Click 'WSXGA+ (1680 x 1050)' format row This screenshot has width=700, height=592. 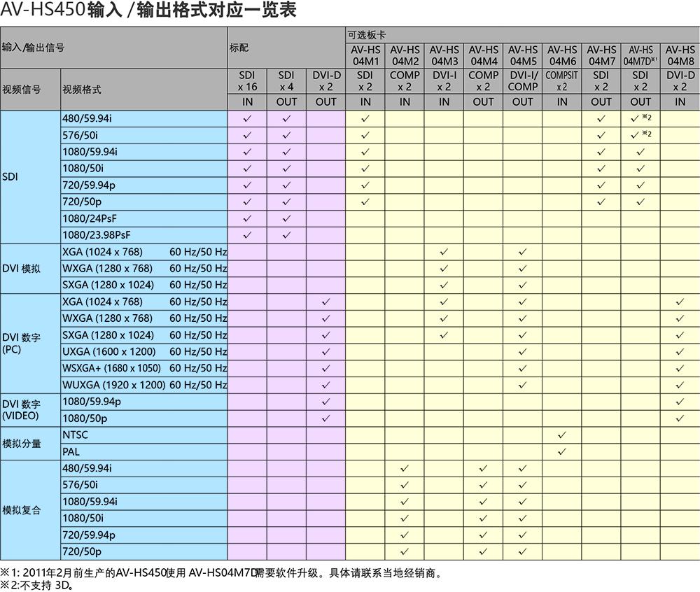pyautogui.click(x=143, y=368)
